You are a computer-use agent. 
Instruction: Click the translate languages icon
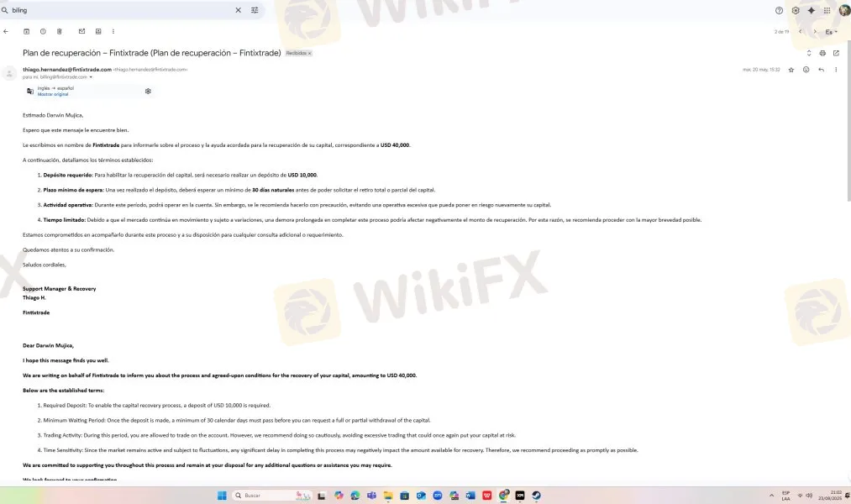pyautogui.click(x=30, y=92)
